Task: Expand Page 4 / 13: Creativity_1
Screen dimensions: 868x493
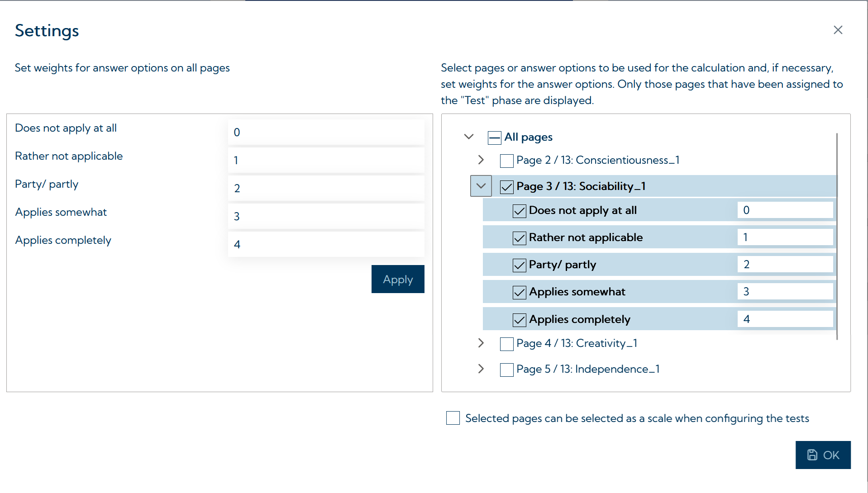Action: (481, 343)
